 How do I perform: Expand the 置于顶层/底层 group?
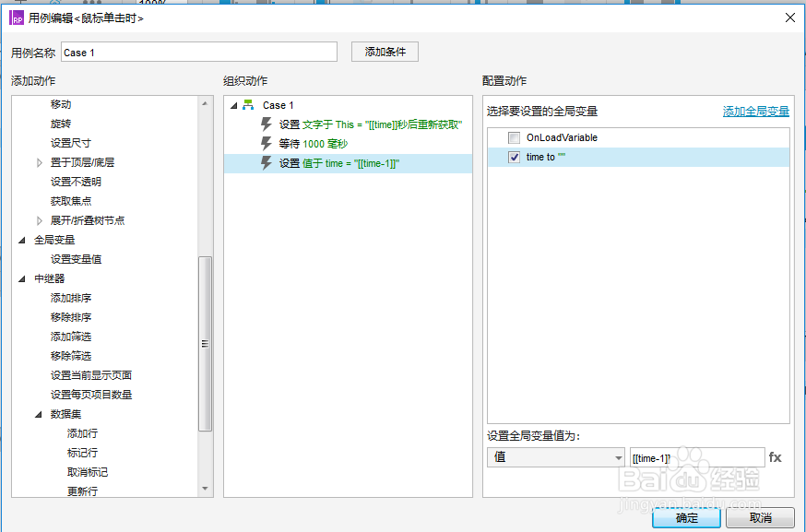pos(40,163)
